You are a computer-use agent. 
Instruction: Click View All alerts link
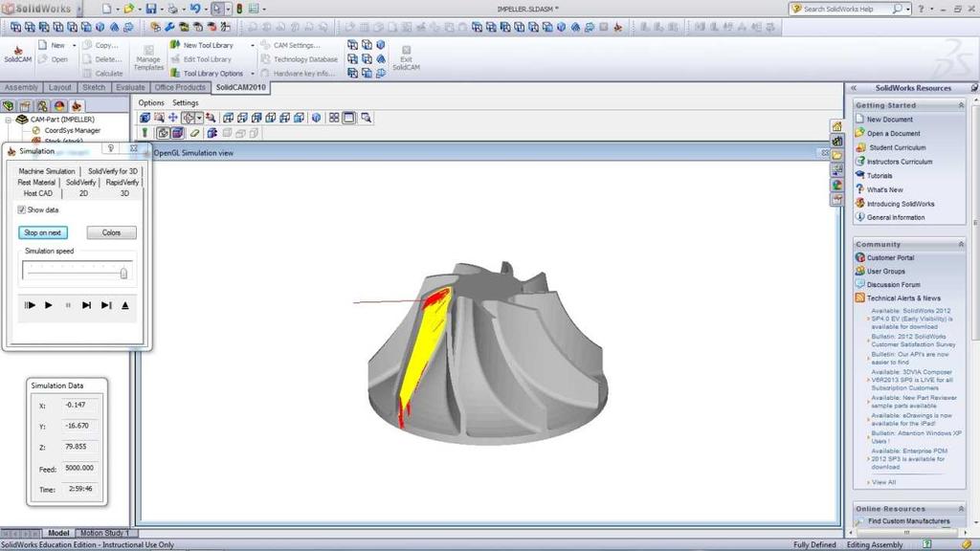click(883, 482)
